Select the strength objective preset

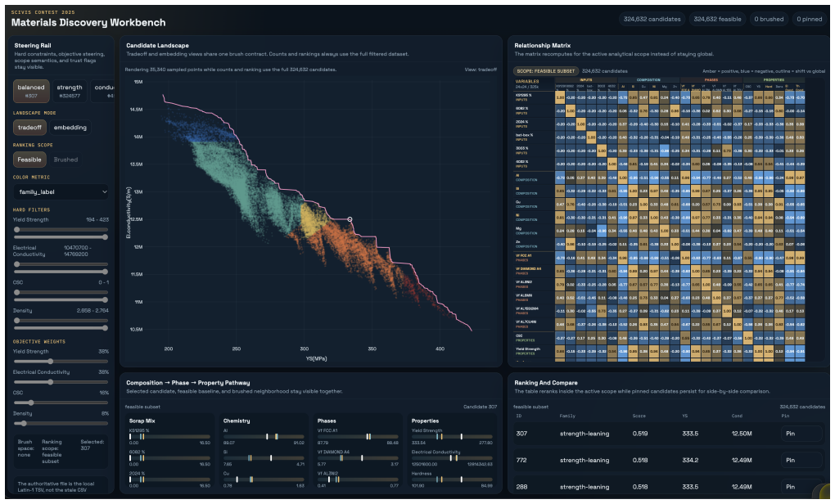pyautogui.click(x=70, y=91)
